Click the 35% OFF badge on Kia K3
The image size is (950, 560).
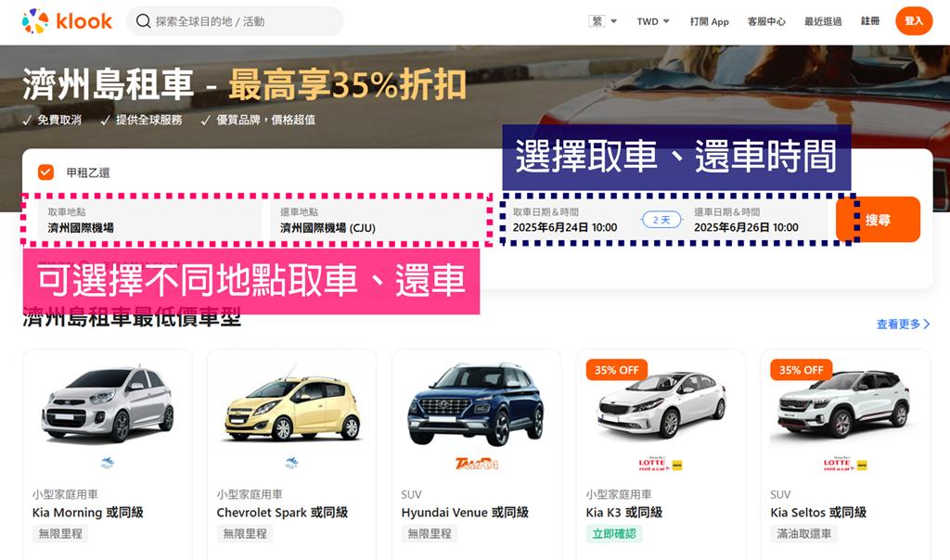click(617, 370)
